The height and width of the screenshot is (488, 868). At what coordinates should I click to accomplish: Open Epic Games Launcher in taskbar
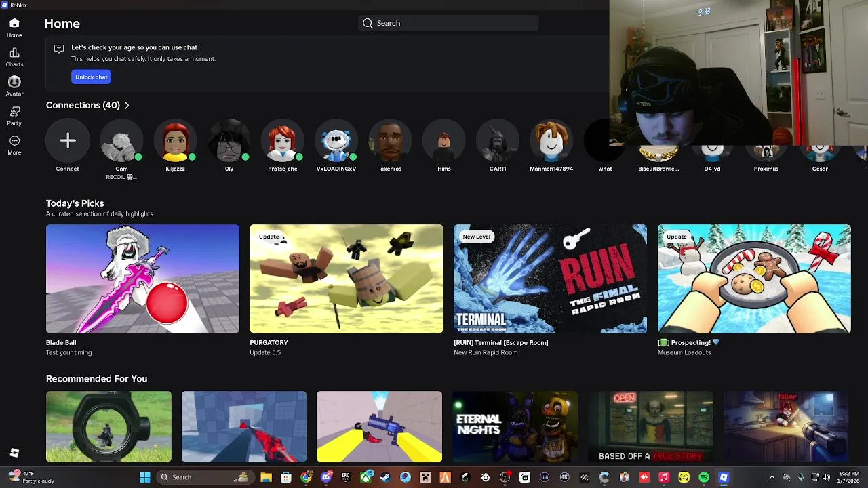[x=346, y=477]
